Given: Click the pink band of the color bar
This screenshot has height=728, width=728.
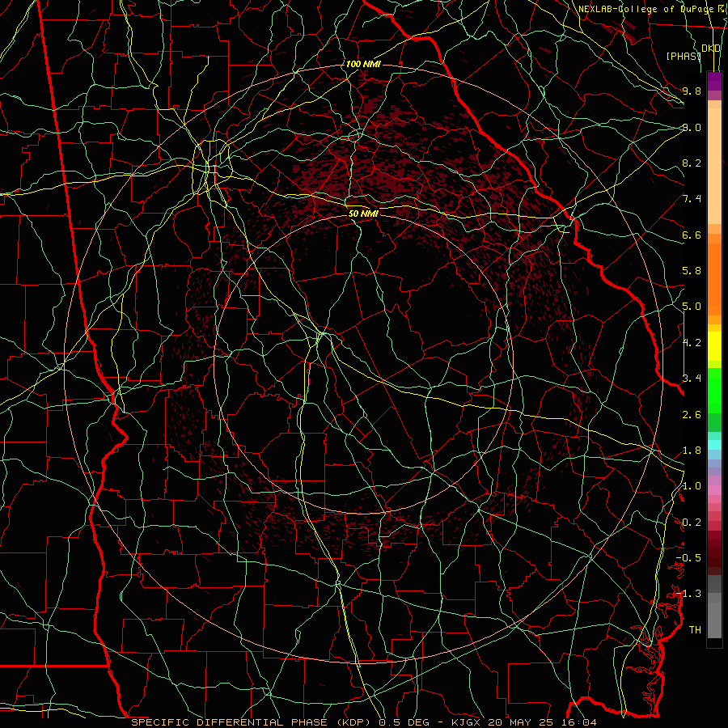Looking at the screenshot, I should pos(714,490).
